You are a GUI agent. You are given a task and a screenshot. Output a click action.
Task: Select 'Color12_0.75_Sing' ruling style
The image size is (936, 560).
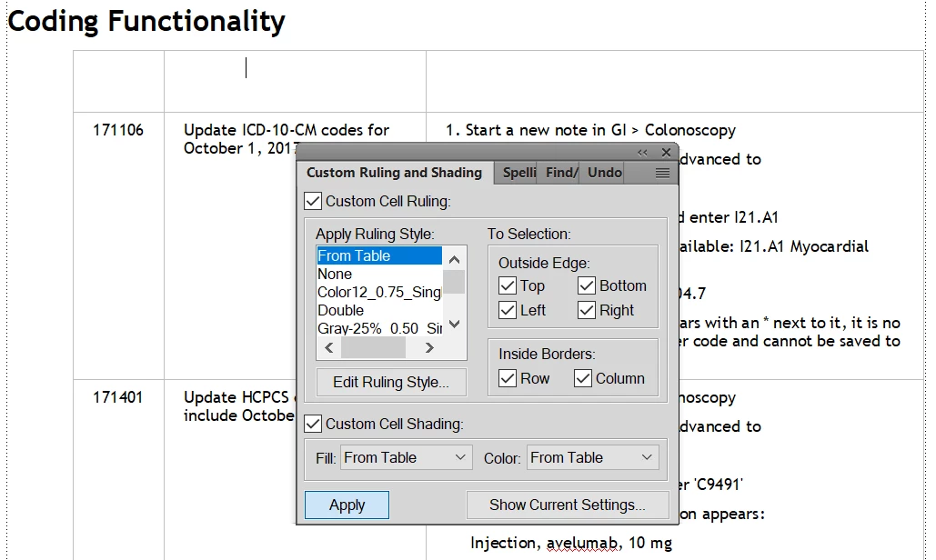click(x=379, y=292)
